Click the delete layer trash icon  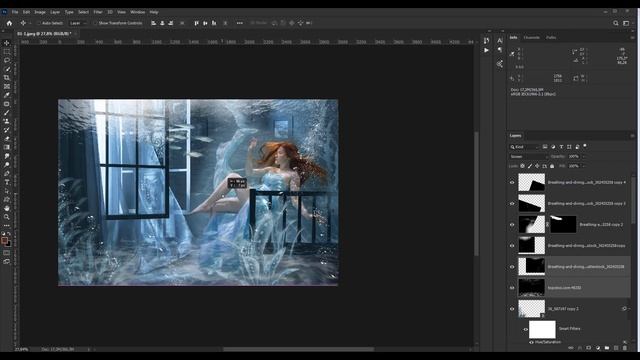point(624,348)
